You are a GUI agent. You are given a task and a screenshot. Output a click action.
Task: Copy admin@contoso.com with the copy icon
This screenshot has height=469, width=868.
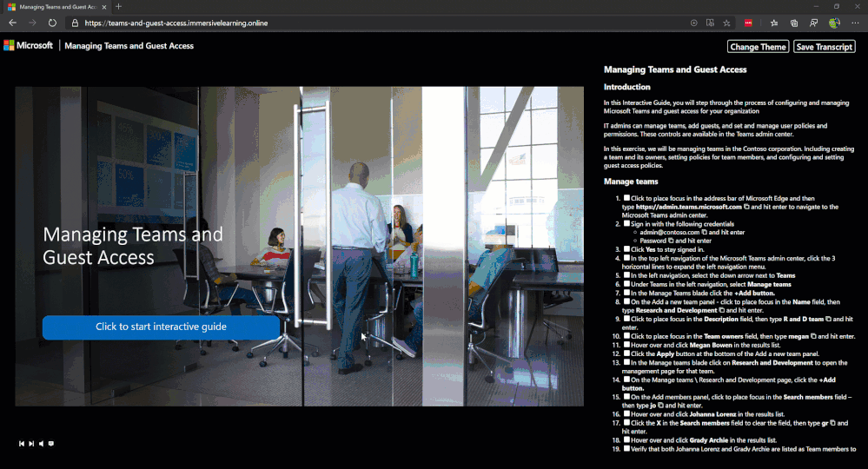coord(704,232)
